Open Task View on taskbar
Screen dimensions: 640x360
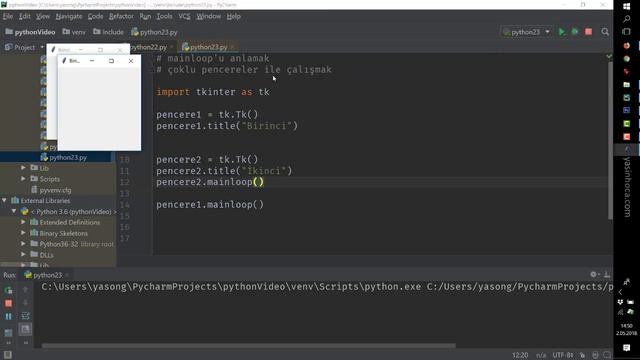click(627, 31)
